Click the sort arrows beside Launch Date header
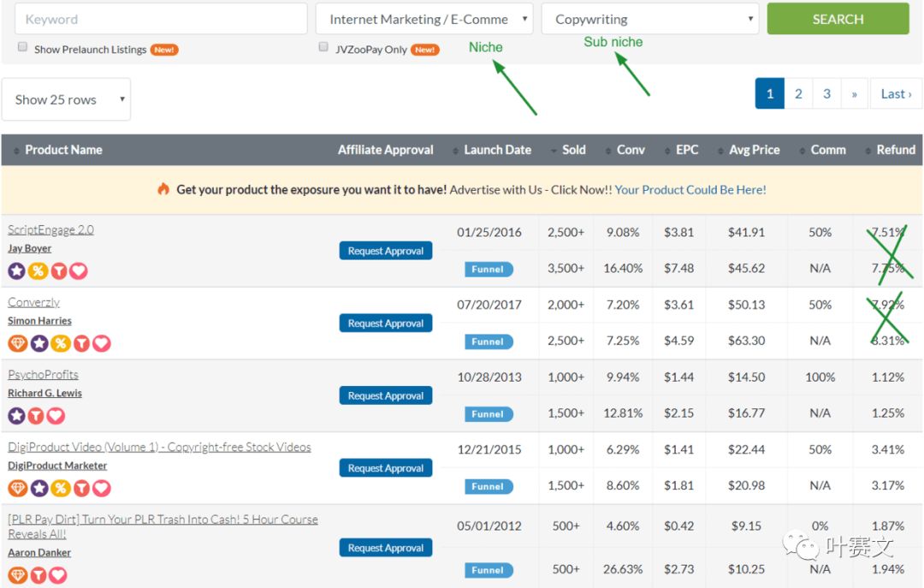Image resolution: width=924 pixels, height=588 pixels. point(455,151)
